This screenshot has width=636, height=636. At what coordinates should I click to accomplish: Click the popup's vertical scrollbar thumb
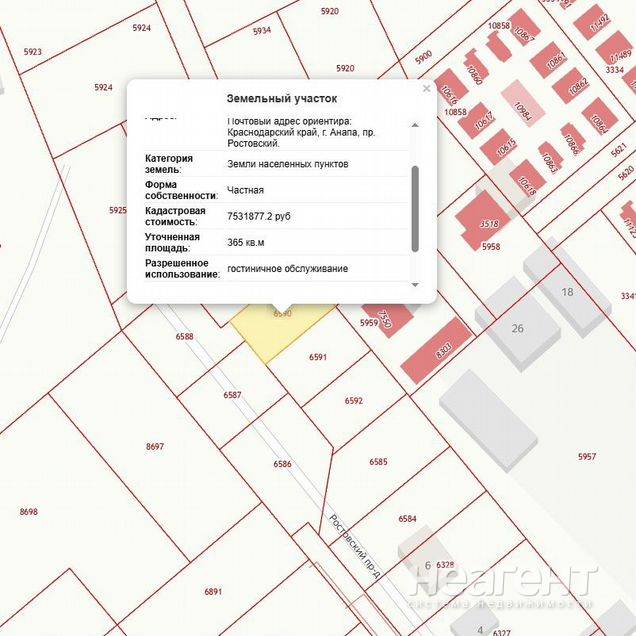pos(416,208)
